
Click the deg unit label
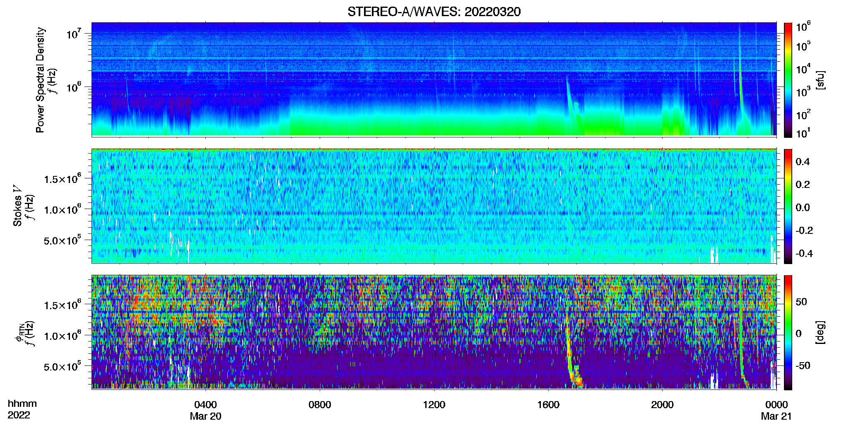tap(820, 332)
